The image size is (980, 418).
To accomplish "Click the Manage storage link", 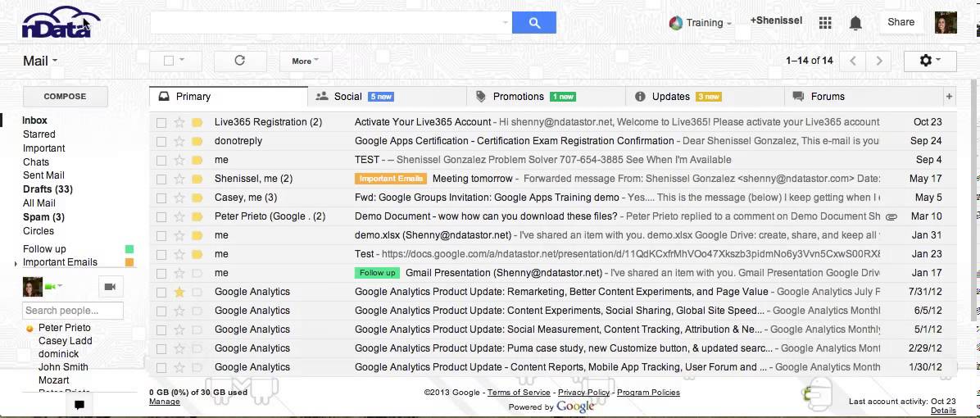I will (165, 402).
